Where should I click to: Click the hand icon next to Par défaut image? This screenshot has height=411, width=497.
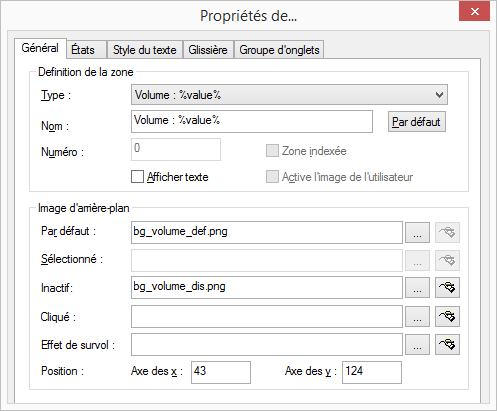pos(447,232)
